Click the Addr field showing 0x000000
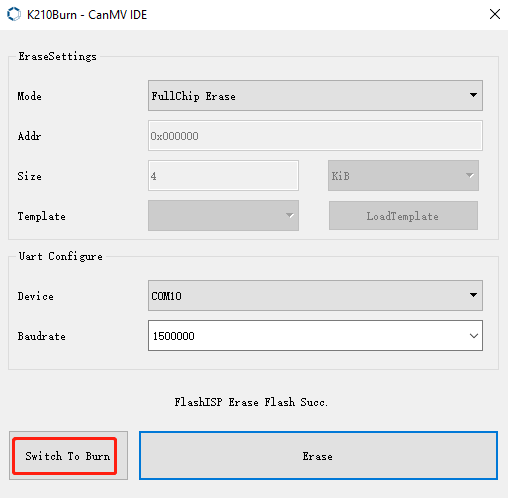This screenshot has height=498, width=508. pyautogui.click(x=315, y=136)
